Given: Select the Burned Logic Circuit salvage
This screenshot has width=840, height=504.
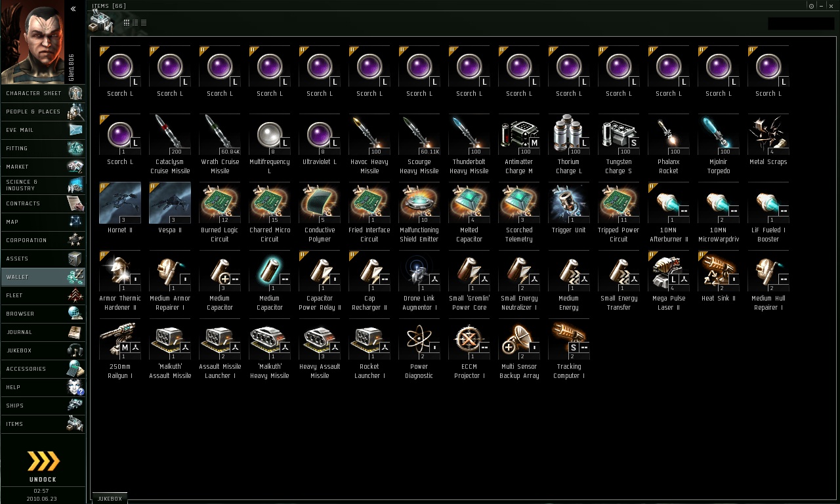Looking at the screenshot, I should click(220, 213).
